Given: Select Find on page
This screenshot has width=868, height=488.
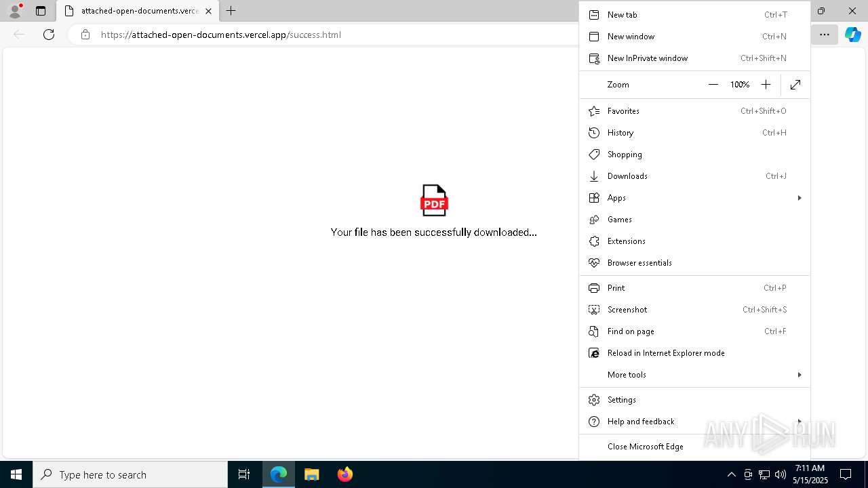Looking at the screenshot, I should [x=694, y=331].
